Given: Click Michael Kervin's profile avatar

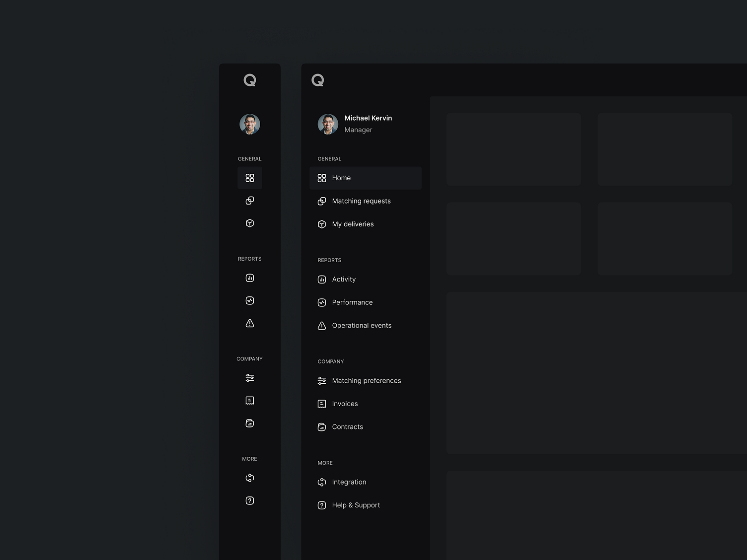Looking at the screenshot, I should (x=327, y=124).
